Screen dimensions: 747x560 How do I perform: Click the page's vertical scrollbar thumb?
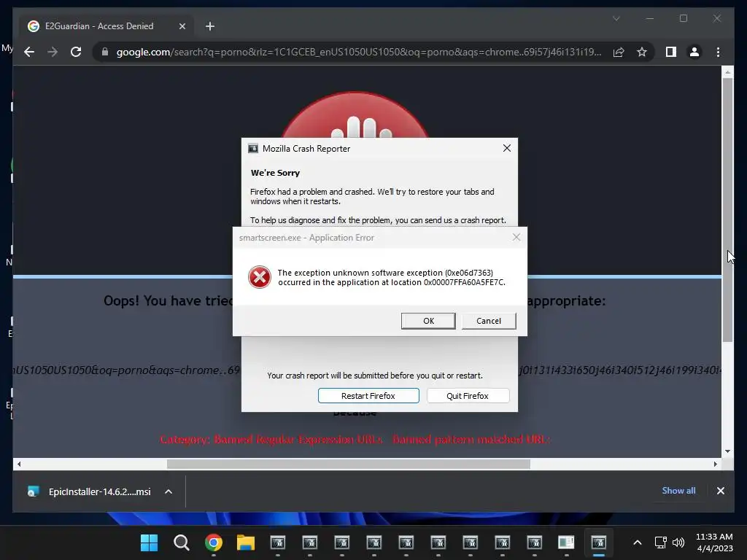727,209
